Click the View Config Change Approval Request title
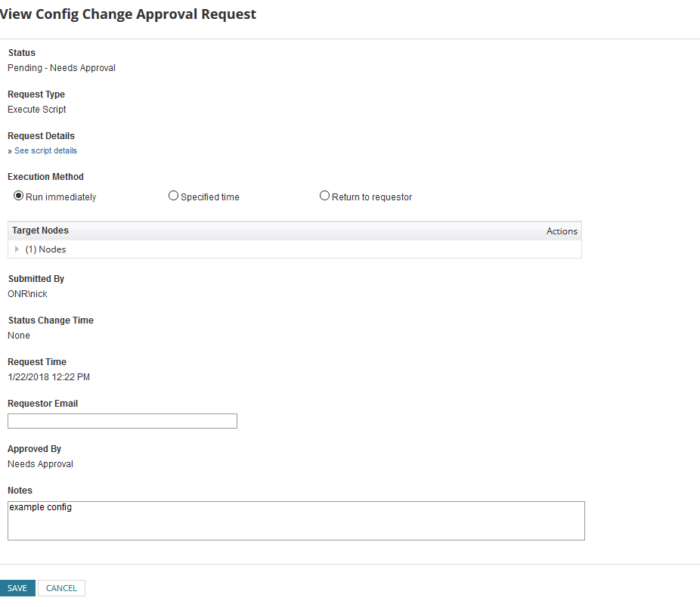The height and width of the screenshot is (607, 700). click(x=128, y=14)
